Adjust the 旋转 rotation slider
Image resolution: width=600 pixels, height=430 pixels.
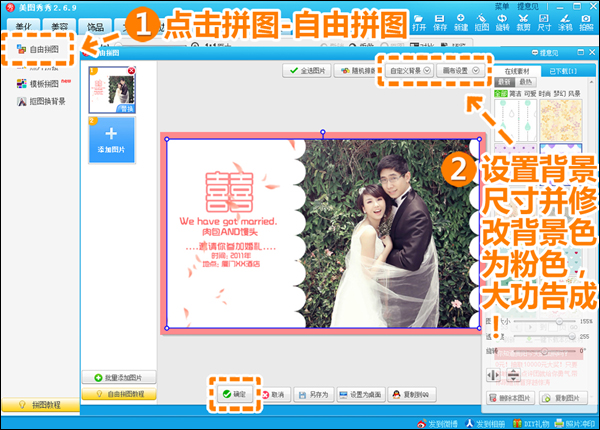point(545,351)
